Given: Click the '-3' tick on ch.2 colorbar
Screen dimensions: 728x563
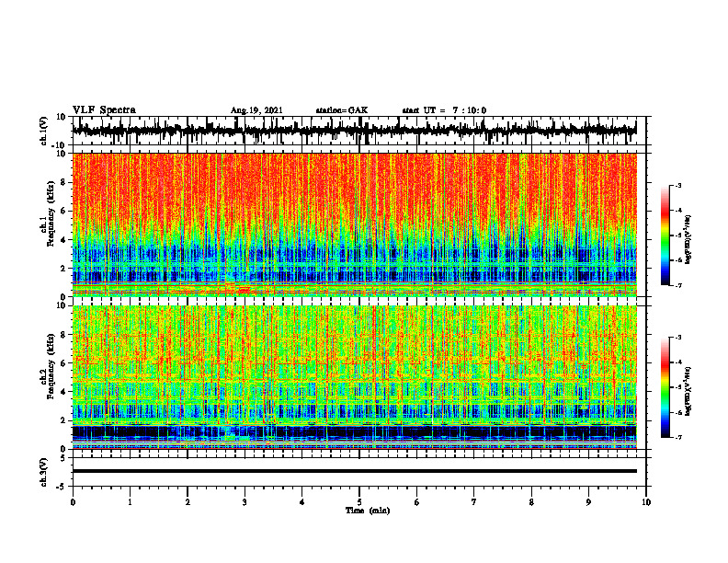Looking at the screenshot, I should click(678, 338).
